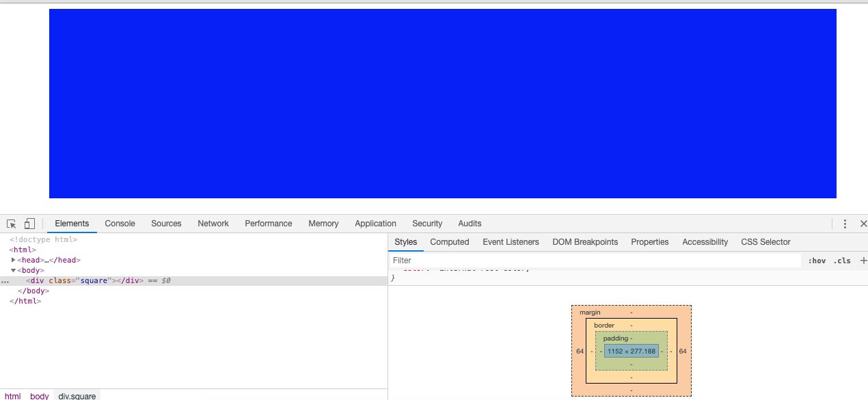
Task: Toggle the .cls class editor button
Action: tap(842, 261)
